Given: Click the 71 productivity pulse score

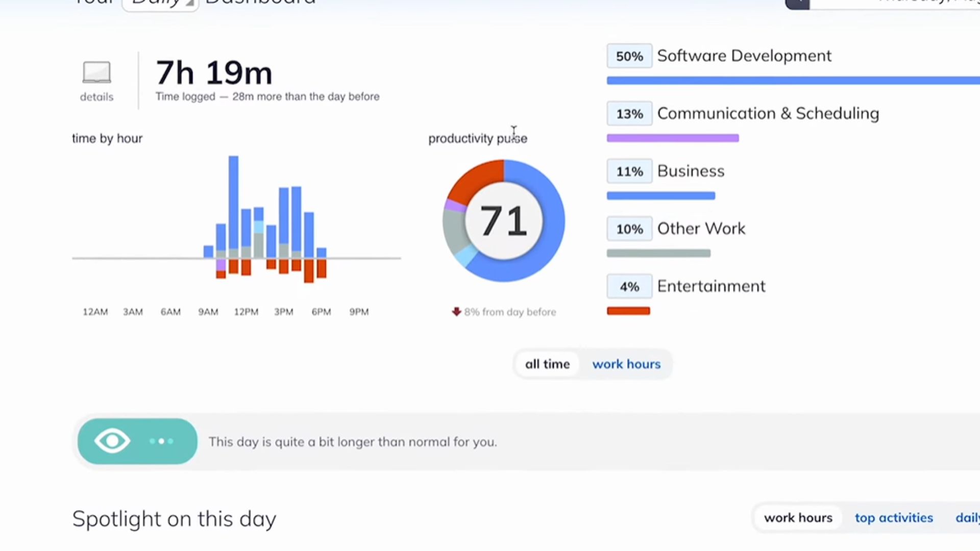Looking at the screenshot, I should pyautogui.click(x=503, y=221).
